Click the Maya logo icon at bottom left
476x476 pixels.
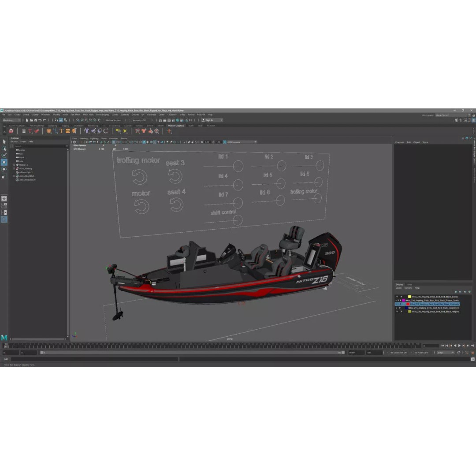(4, 338)
